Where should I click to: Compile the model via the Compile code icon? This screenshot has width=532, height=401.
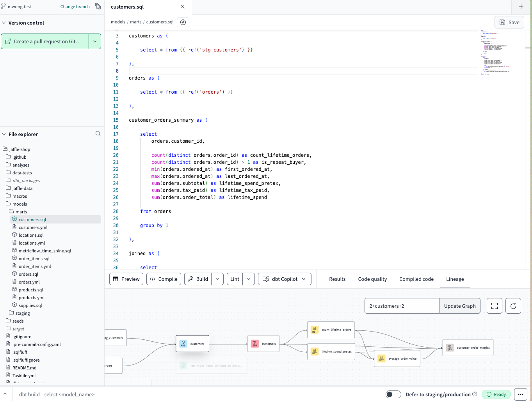pyautogui.click(x=153, y=279)
